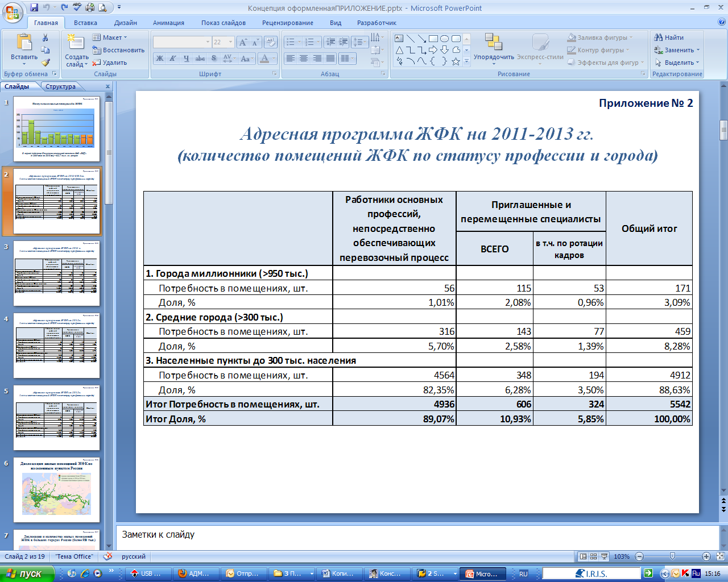Open the Анимация ribbon tab
The width and height of the screenshot is (728, 582).
[168, 23]
